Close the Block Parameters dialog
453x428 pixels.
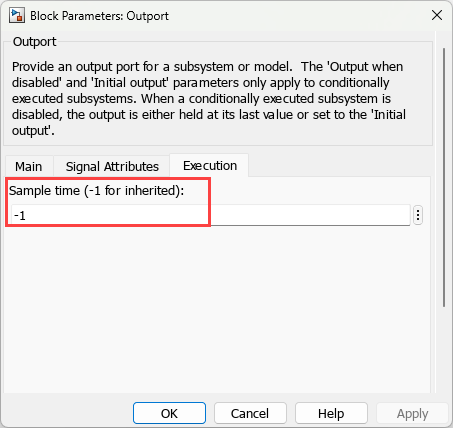pyautogui.click(x=437, y=15)
